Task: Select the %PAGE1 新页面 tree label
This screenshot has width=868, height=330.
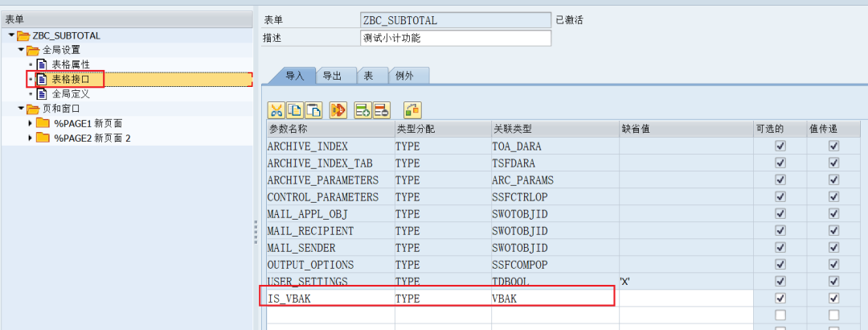Action: point(88,123)
